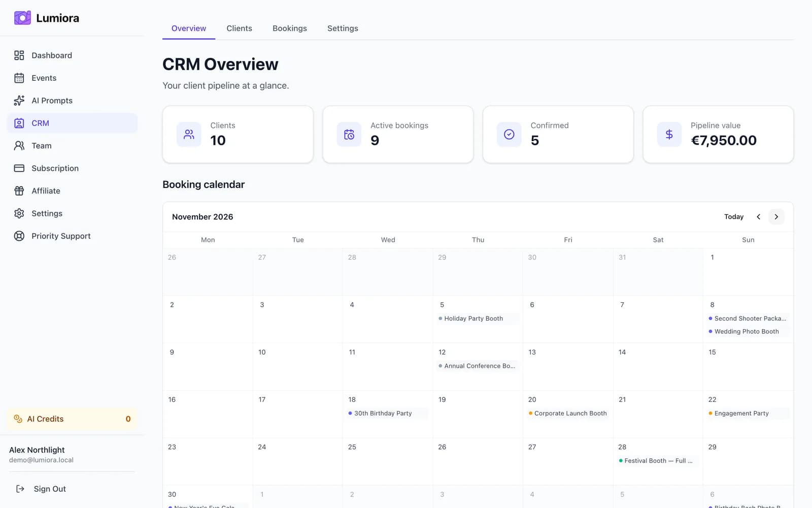Screen dimensions: 812x508
Task: Select the November 13 calendar cell
Action: click(x=568, y=367)
